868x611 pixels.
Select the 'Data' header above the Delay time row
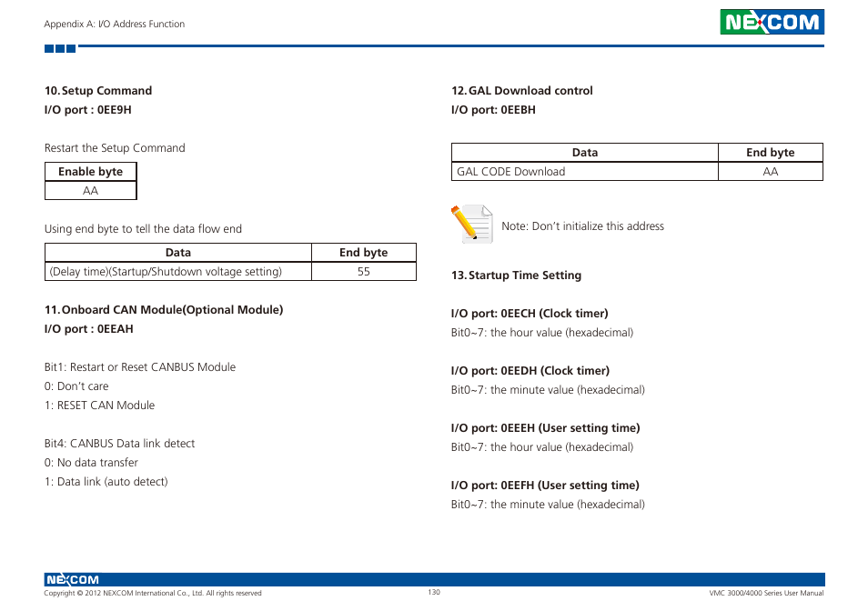[178, 252]
